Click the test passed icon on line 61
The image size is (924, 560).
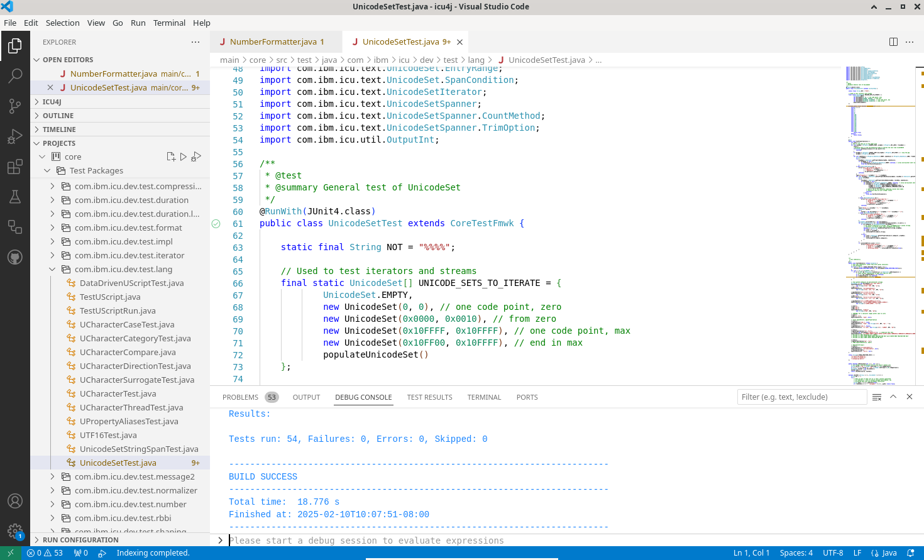[x=216, y=224]
